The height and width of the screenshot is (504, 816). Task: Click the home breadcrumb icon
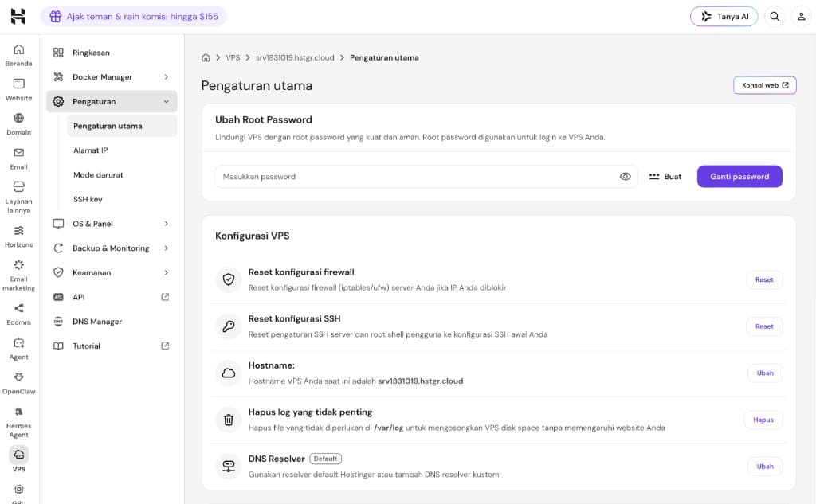[x=206, y=58]
